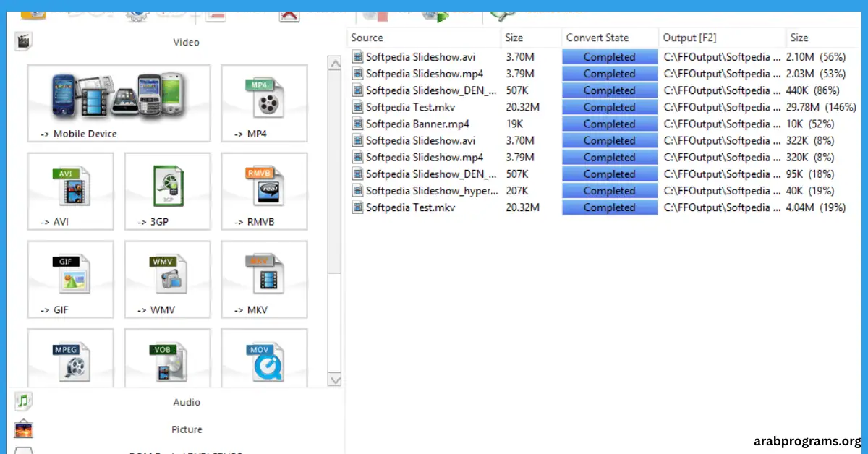Click the format list scrollbar up arrow

coord(335,64)
